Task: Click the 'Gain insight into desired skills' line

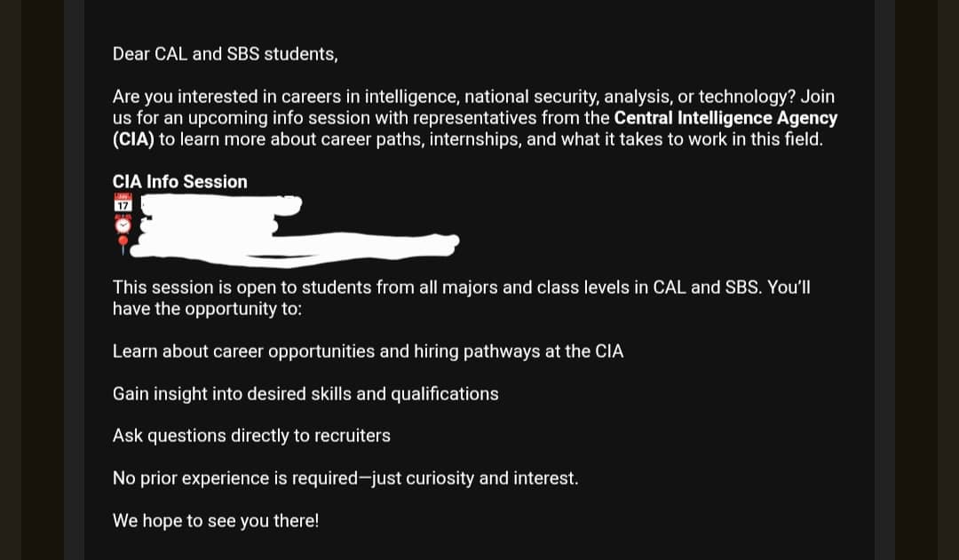Action: point(305,394)
